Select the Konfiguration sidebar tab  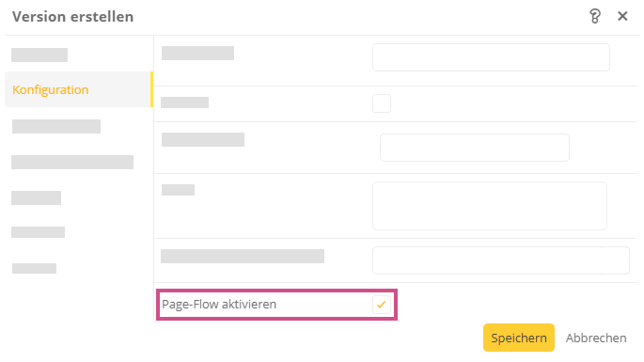(x=78, y=89)
